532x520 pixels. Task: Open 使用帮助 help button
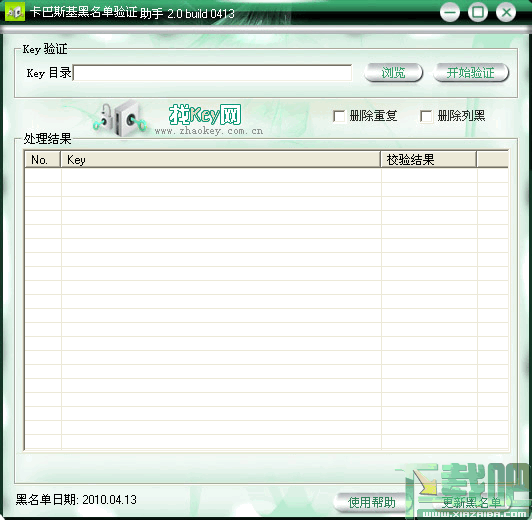(x=372, y=502)
